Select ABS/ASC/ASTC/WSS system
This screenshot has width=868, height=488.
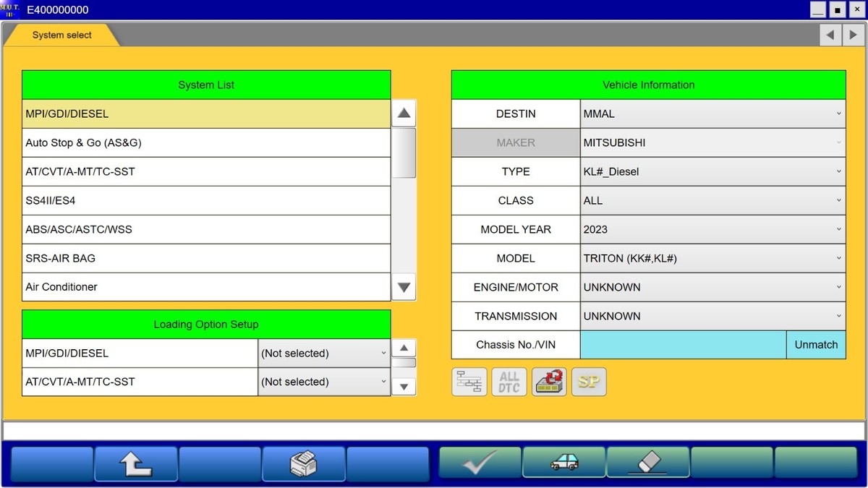pyautogui.click(x=206, y=229)
